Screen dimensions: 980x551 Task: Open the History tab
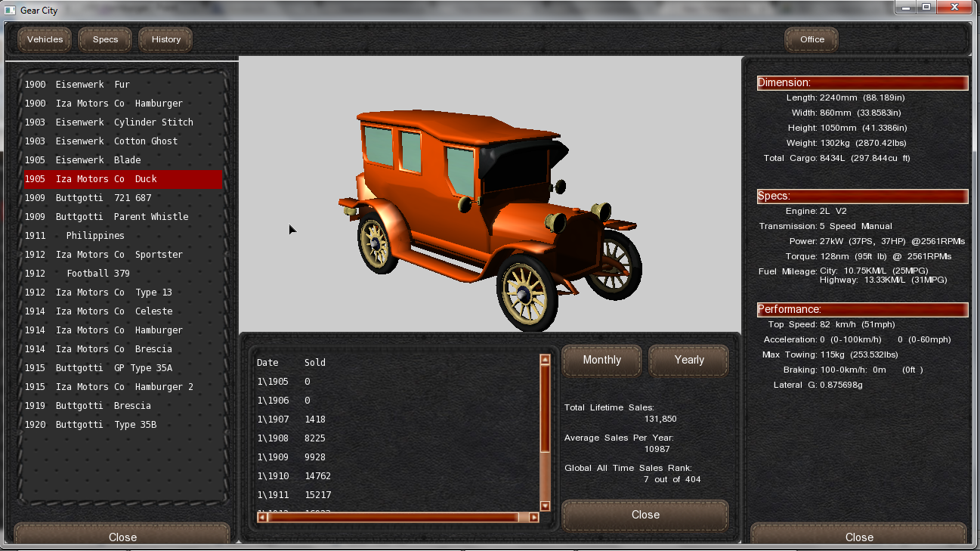click(165, 39)
